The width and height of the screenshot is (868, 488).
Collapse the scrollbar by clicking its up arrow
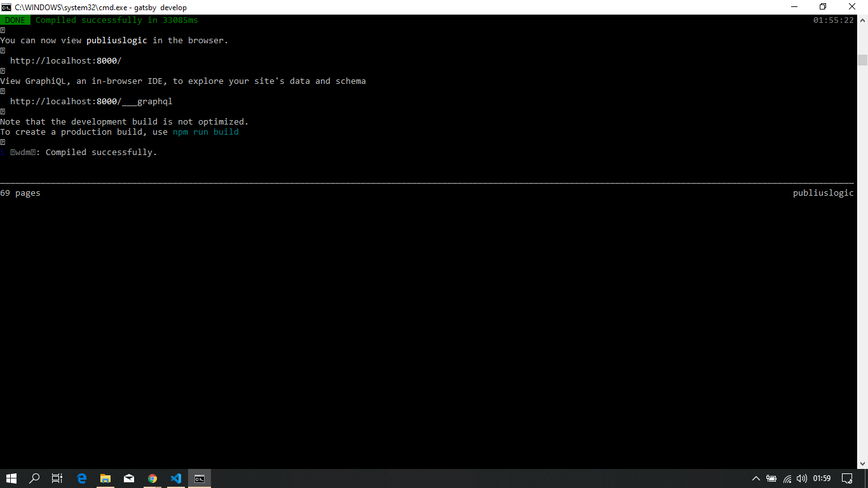[863, 21]
